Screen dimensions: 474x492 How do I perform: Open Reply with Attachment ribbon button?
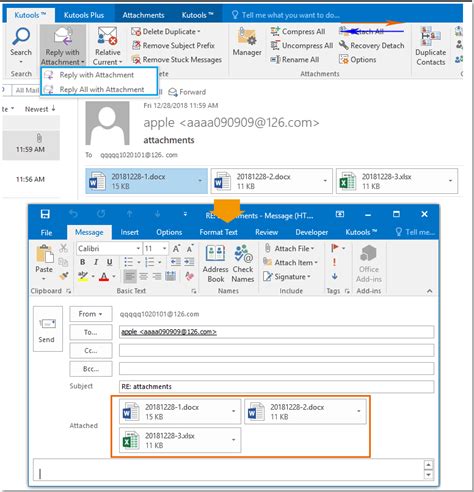62,46
